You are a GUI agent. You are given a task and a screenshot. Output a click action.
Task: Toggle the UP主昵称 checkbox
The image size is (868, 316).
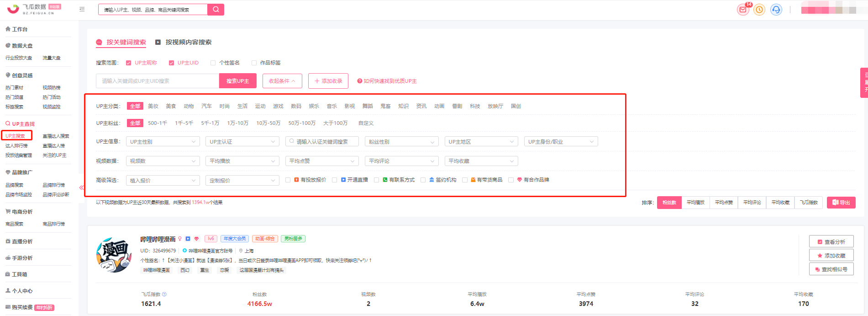(x=129, y=63)
